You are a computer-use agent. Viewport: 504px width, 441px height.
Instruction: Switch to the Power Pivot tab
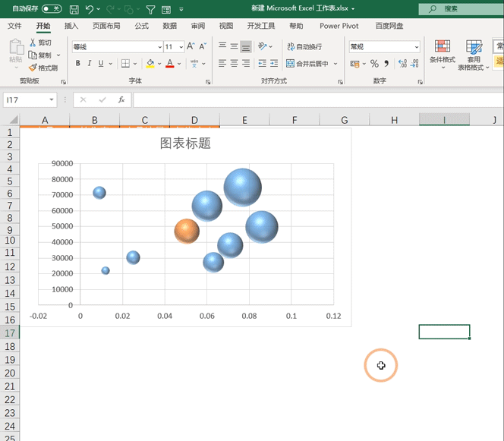(x=339, y=26)
